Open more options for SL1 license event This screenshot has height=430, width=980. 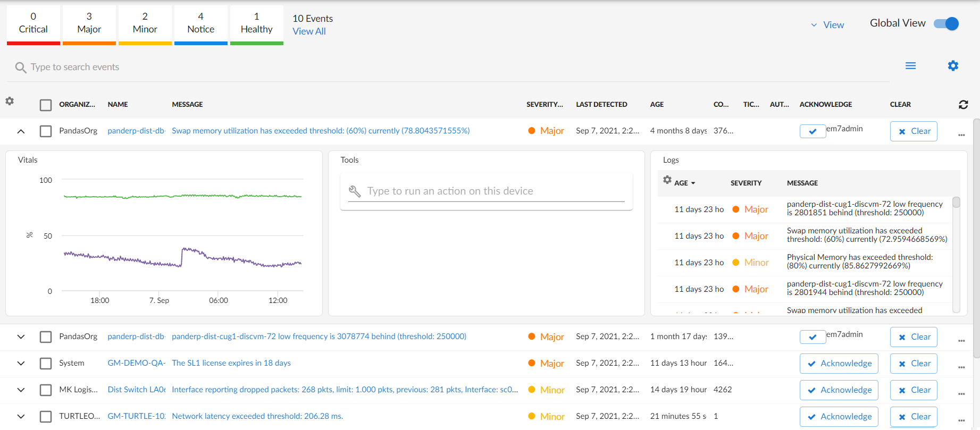point(961,367)
